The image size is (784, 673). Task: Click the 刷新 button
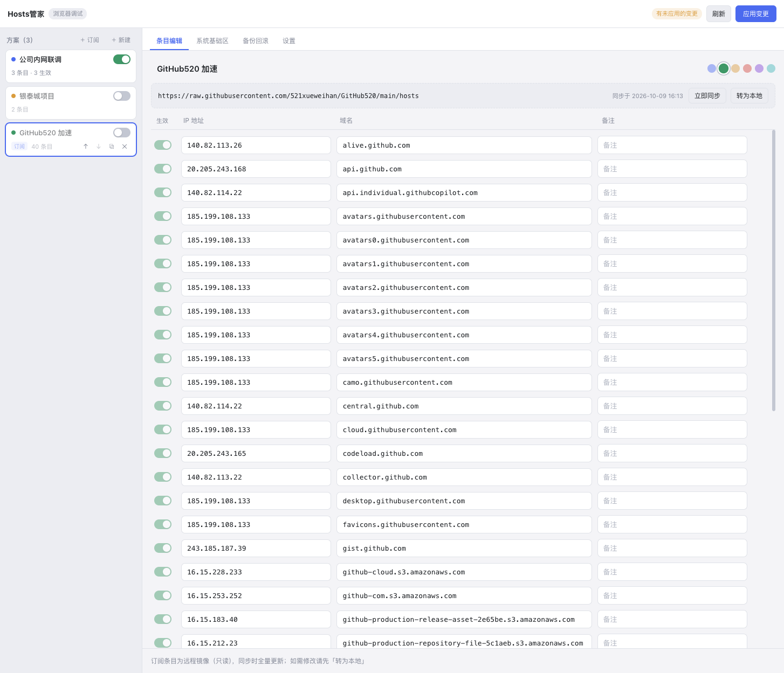(x=719, y=14)
